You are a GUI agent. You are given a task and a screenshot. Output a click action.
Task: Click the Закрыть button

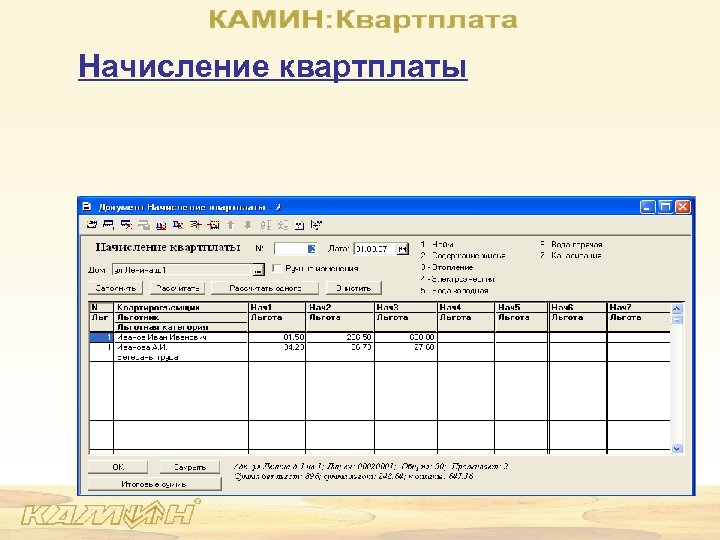pyautogui.click(x=190, y=467)
